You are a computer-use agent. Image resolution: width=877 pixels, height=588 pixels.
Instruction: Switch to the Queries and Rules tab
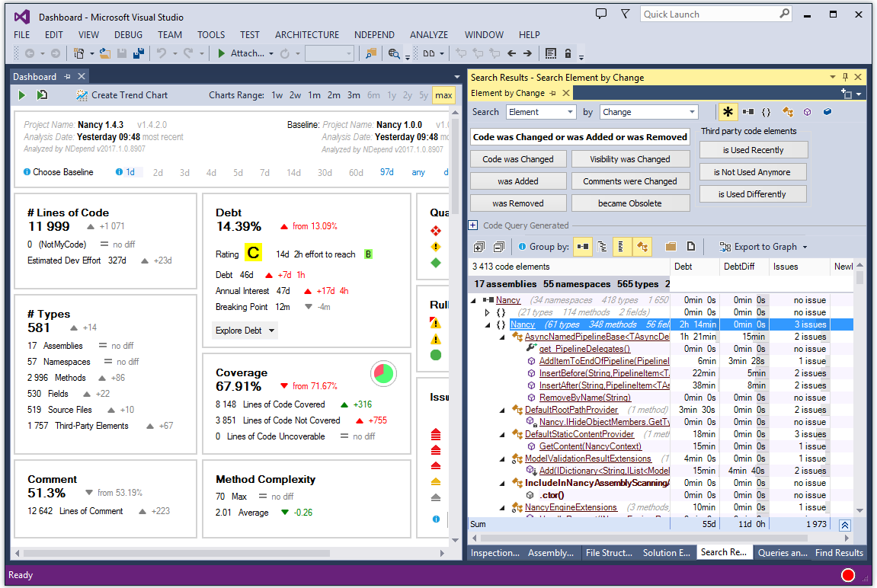pyautogui.click(x=782, y=552)
